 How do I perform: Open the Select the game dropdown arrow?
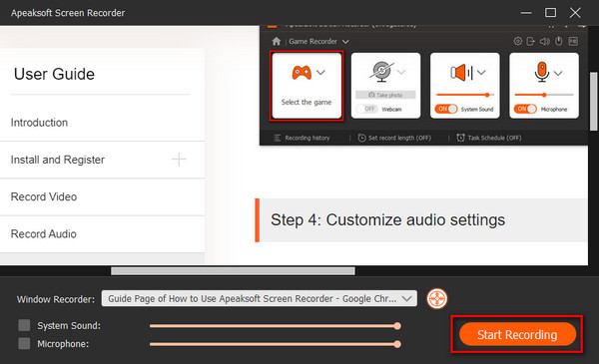pyautogui.click(x=320, y=72)
